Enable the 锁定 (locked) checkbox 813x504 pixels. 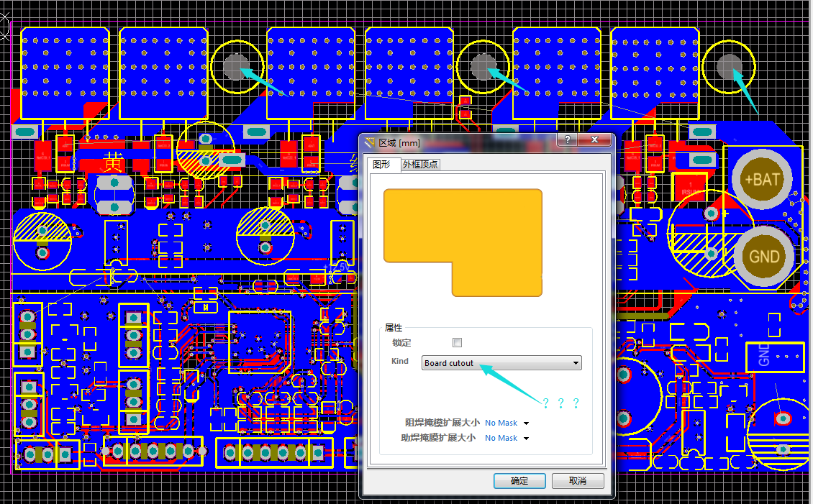click(457, 343)
